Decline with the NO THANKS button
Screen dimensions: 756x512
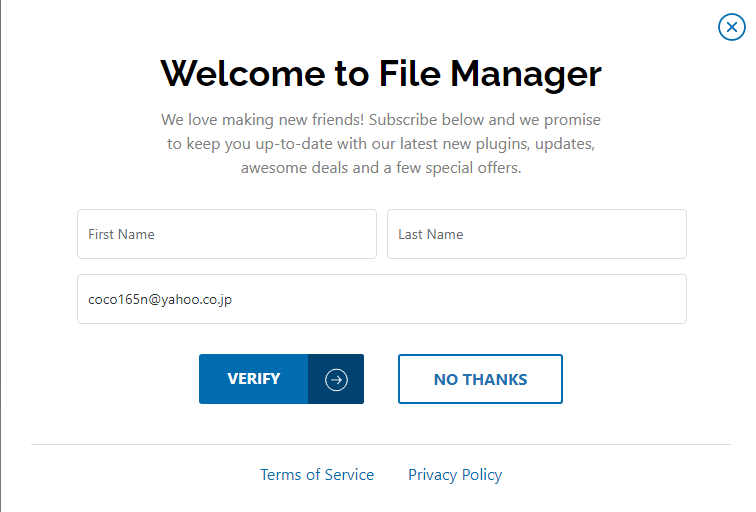pyautogui.click(x=480, y=379)
